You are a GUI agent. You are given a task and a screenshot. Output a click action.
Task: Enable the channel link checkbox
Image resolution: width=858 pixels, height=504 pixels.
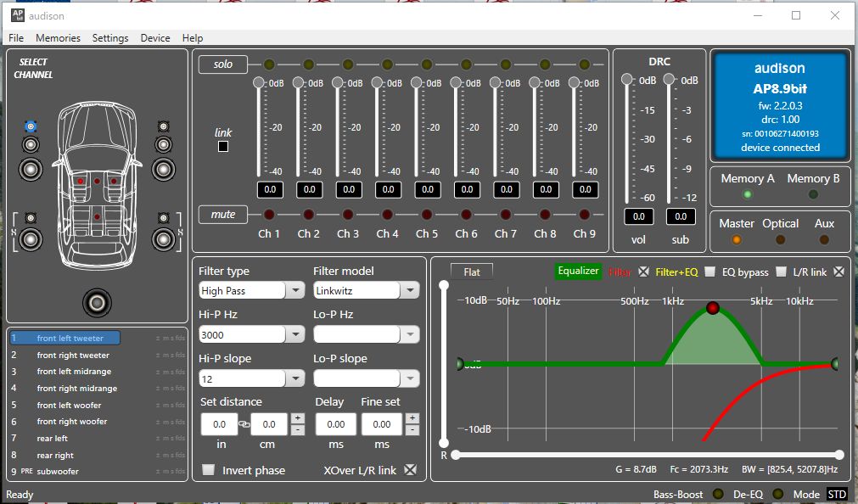pos(223,147)
